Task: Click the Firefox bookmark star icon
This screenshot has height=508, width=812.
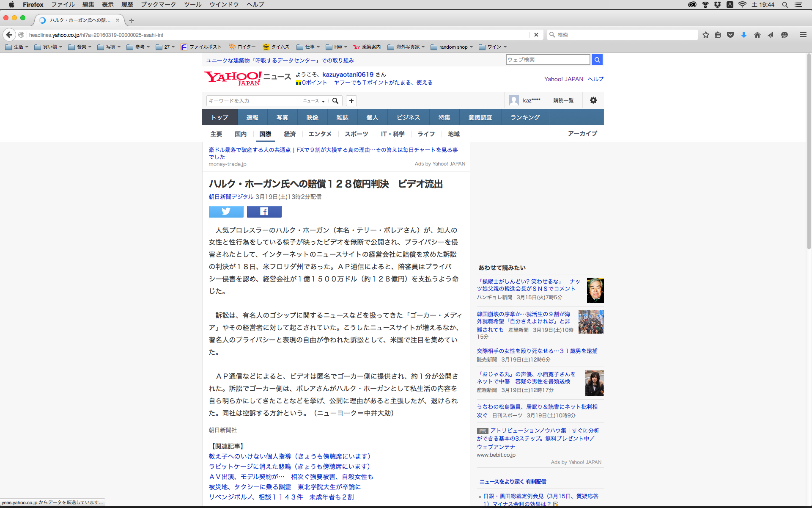Action: pos(705,35)
